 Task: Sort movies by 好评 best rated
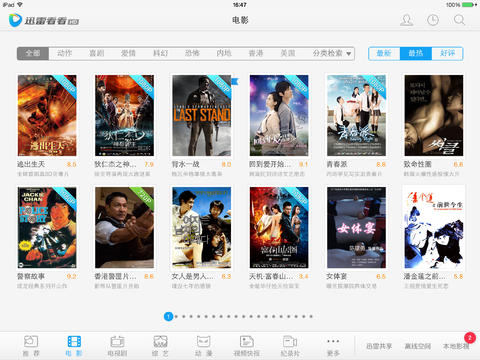click(x=447, y=53)
